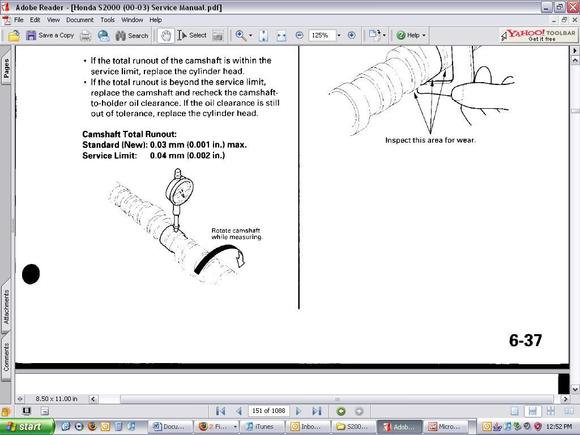Click the Rotate/page tools icon
The image size is (580, 435).
[374, 35]
